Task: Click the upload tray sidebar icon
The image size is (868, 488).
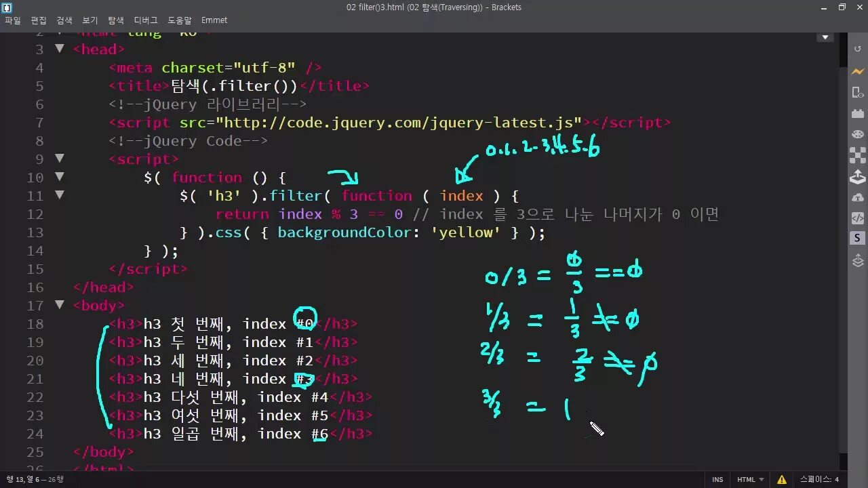Action: coord(858,177)
